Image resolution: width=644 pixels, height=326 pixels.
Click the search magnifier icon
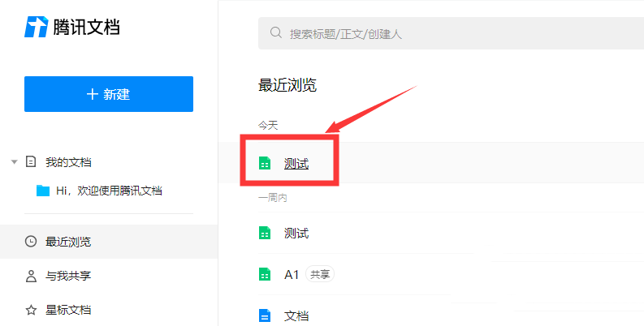click(x=276, y=33)
